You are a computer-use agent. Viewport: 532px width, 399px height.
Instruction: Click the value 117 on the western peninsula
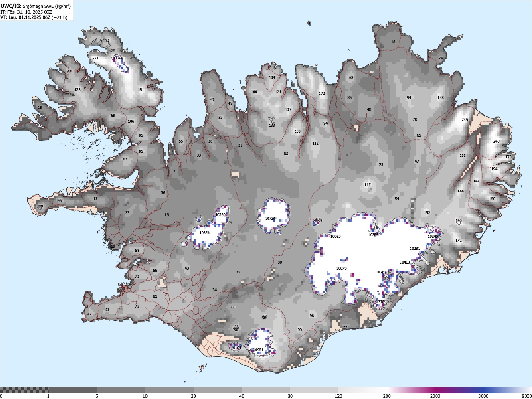coord(40,207)
